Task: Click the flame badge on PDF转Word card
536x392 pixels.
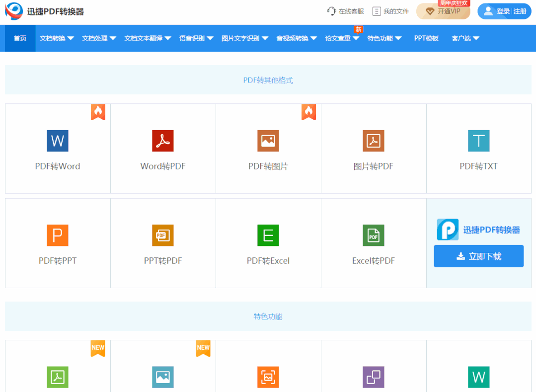Action: coord(98,112)
